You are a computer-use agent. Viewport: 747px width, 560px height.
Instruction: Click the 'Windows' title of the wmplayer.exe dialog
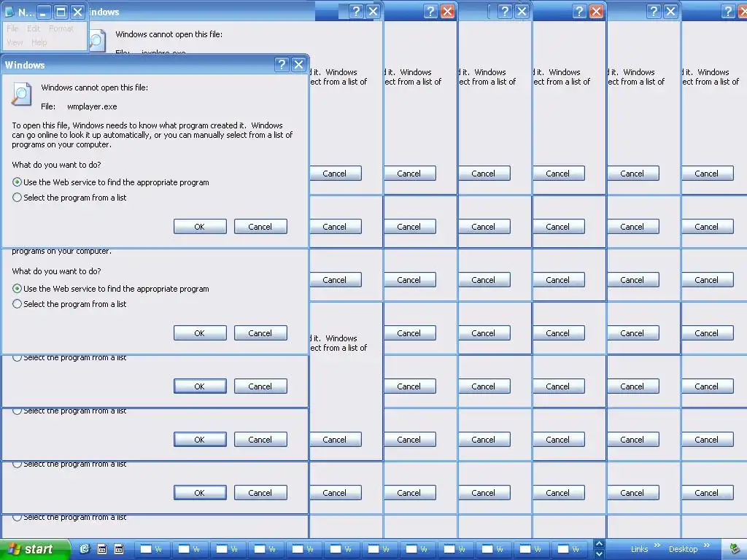25,65
